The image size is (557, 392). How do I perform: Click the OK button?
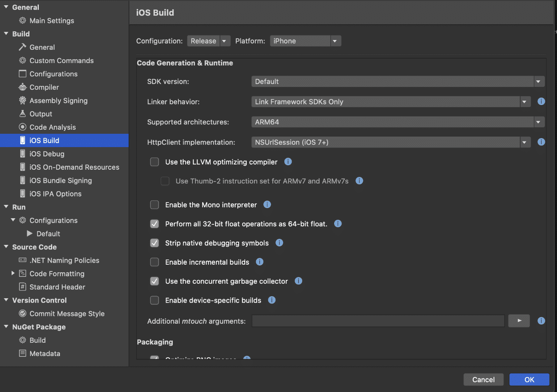click(529, 379)
